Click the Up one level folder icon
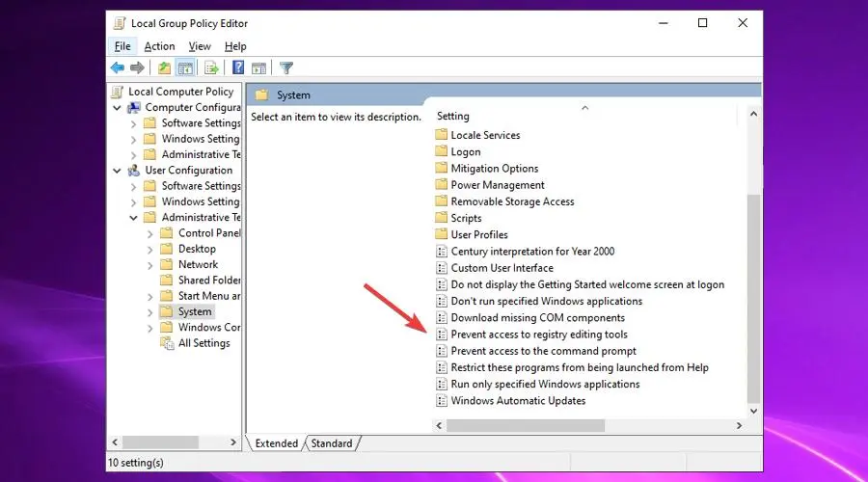Image resolution: width=868 pixels, height=482 pixels. click(x=164, y=67)
